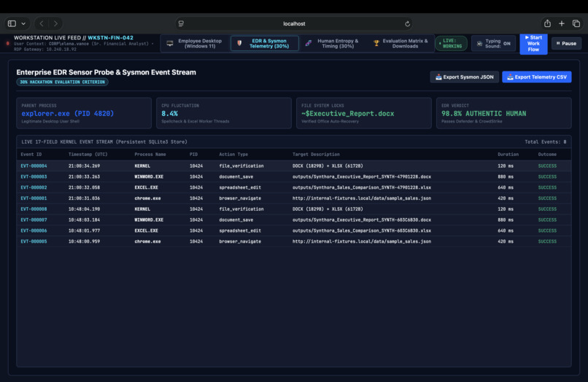Image resolution: width=588 pixels, height=382 pixels.
Task: Click the trophy icon on Evaluation Matrix tab
Action: click(376, 44)
